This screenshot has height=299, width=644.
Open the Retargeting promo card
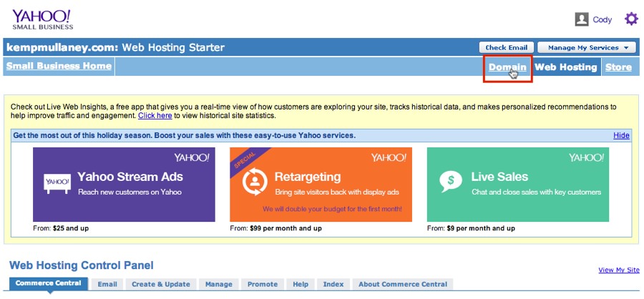point(321,185)
